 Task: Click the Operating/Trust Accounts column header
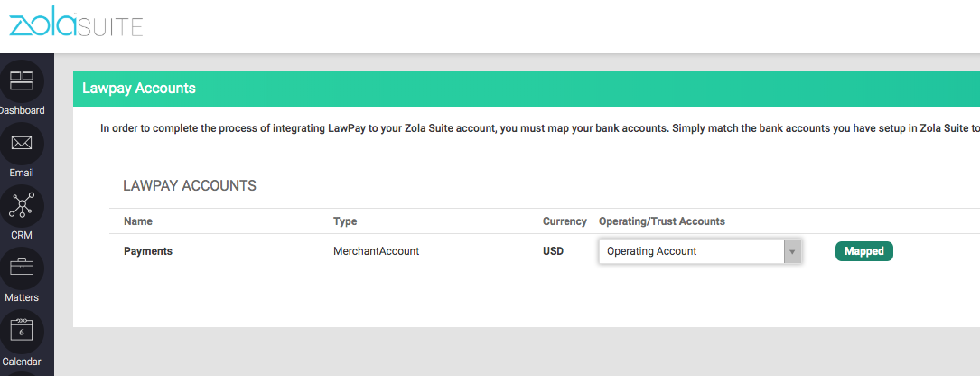(662, 221)
